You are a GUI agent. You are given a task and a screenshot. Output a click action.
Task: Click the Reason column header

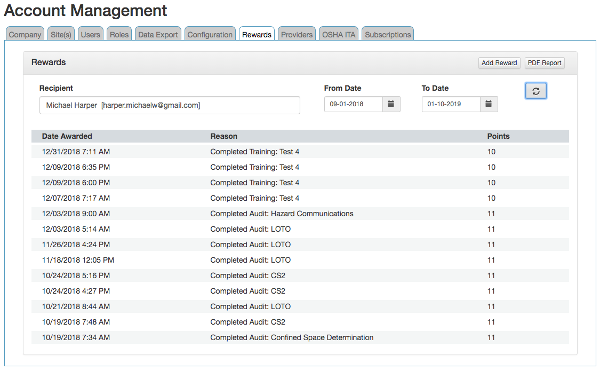(224, 136)
